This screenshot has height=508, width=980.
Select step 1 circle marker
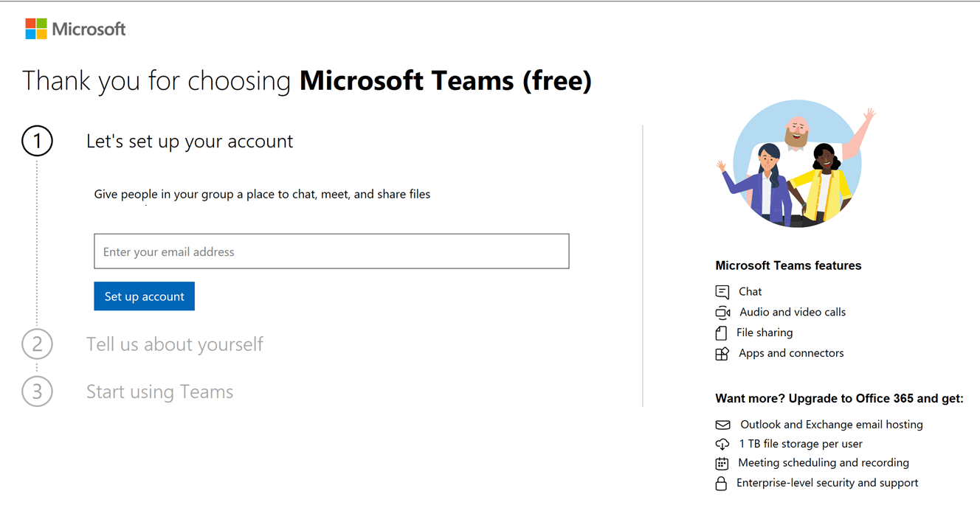37,141
